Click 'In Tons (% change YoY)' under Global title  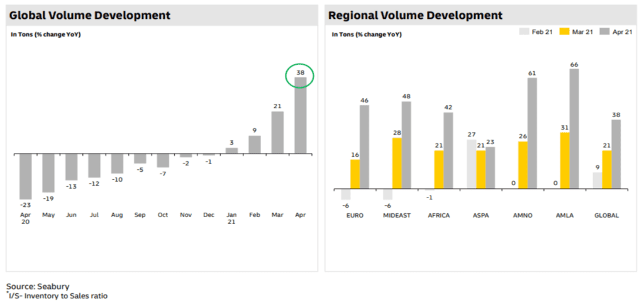[45, 35]
